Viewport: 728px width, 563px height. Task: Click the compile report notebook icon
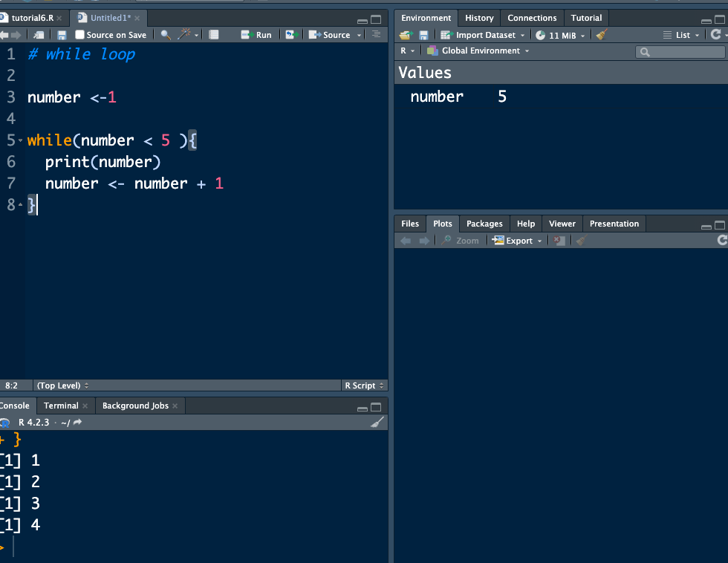pyautogui.click(x=214, y=35)
